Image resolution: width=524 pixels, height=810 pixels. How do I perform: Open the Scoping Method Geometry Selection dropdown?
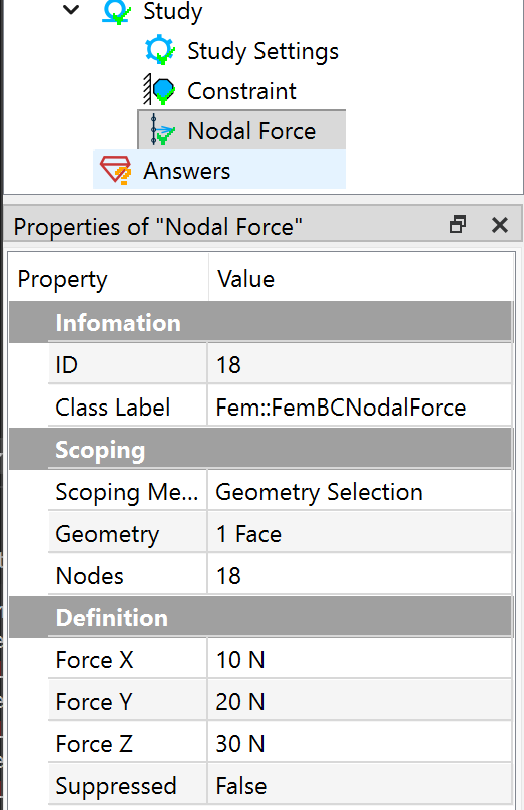[x=359, y=492]
